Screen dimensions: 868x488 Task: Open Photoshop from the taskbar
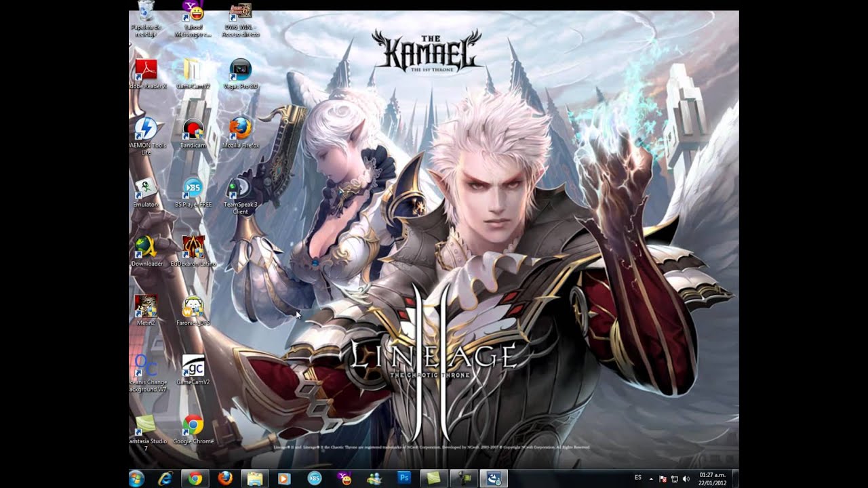tap(404, 479)
